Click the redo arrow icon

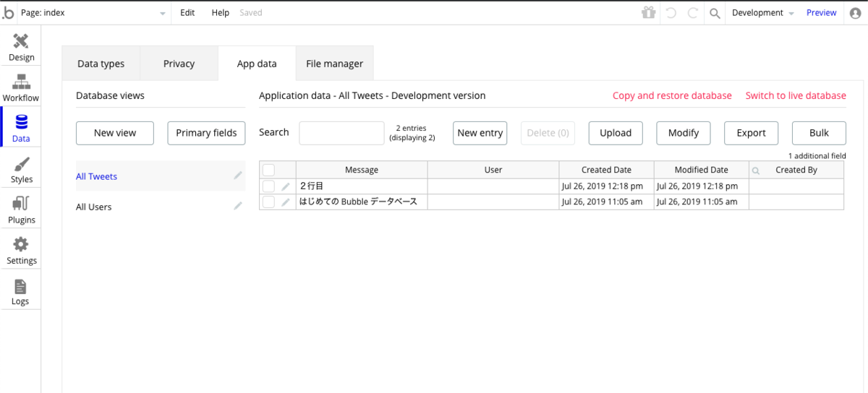[x=692, y=12]
